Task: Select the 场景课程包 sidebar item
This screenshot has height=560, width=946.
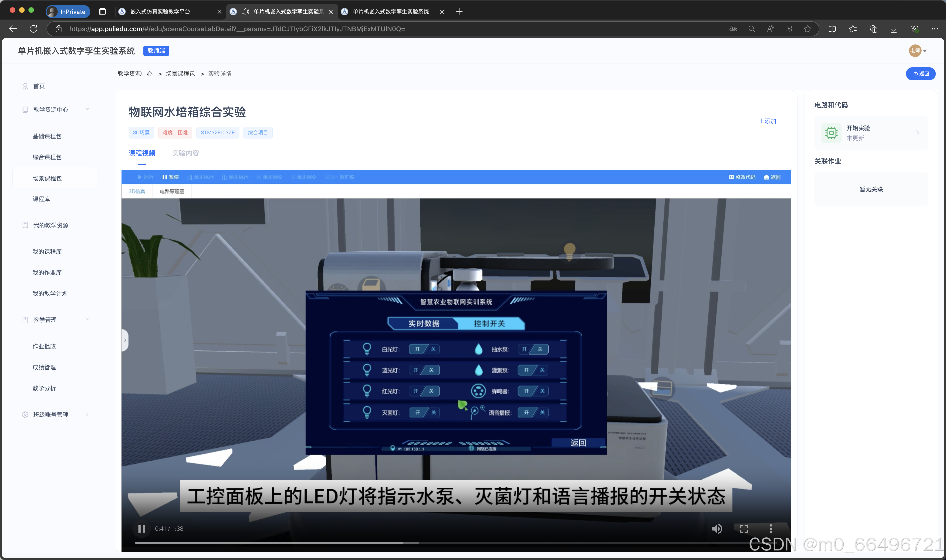Action: coord(47,178)
